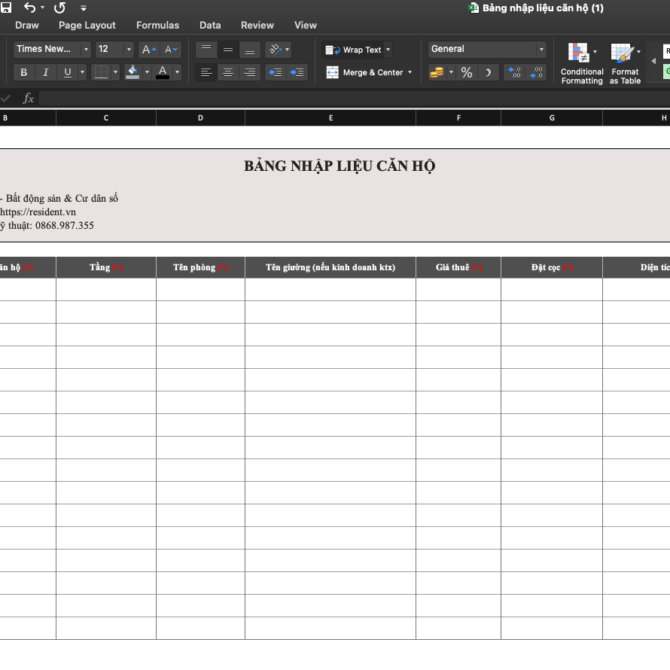Open the Formulas ribbon tab

tap(157, 25)
